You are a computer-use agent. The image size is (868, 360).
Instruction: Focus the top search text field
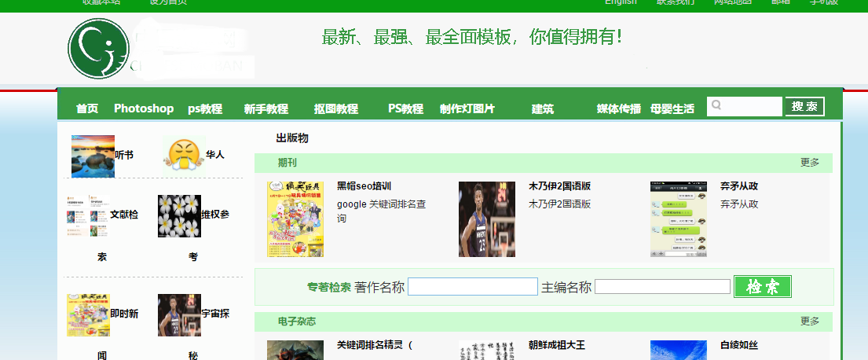[745, 106]
